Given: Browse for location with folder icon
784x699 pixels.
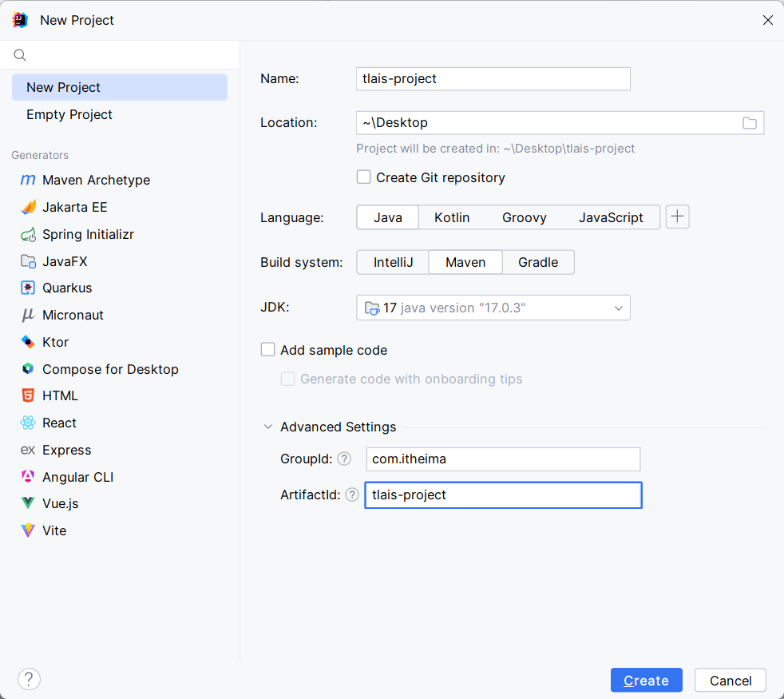Looking at the screenshot, I should click(749, 123).
